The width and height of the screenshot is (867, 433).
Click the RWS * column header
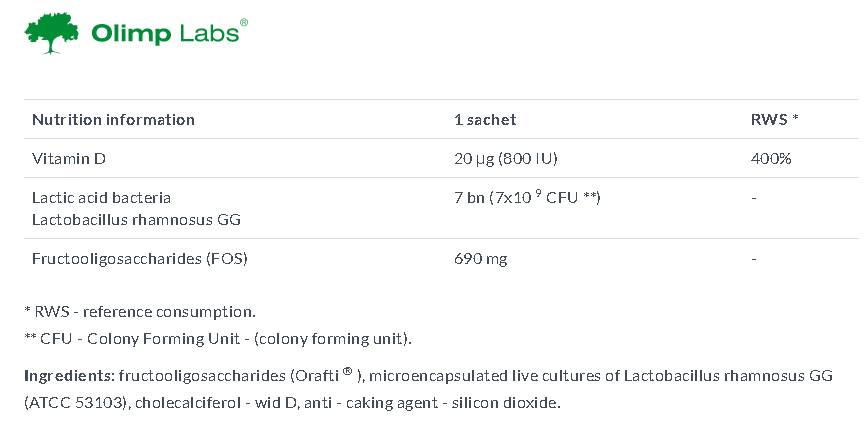click(774, 119)
